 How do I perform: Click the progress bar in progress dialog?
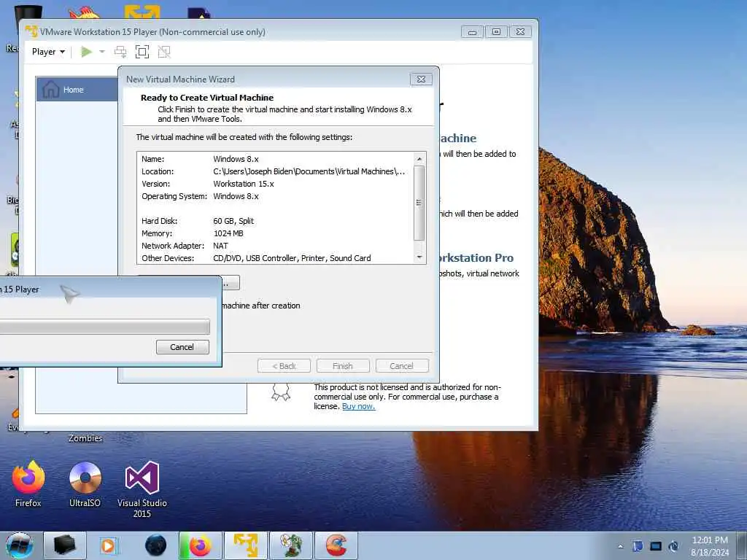pyautogui.click(x=104, y=326)
